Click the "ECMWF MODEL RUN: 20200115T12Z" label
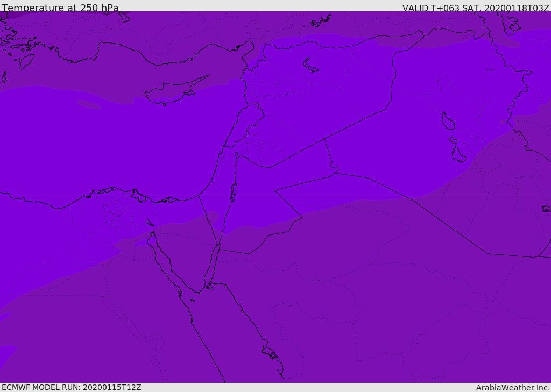The height and width of the screenshot is (392, 551). tap(72, 387)
